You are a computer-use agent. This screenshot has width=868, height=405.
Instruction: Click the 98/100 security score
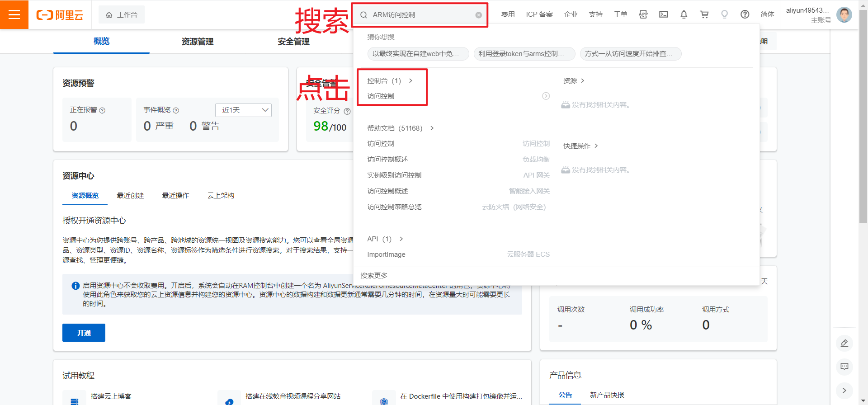(330, 127)
